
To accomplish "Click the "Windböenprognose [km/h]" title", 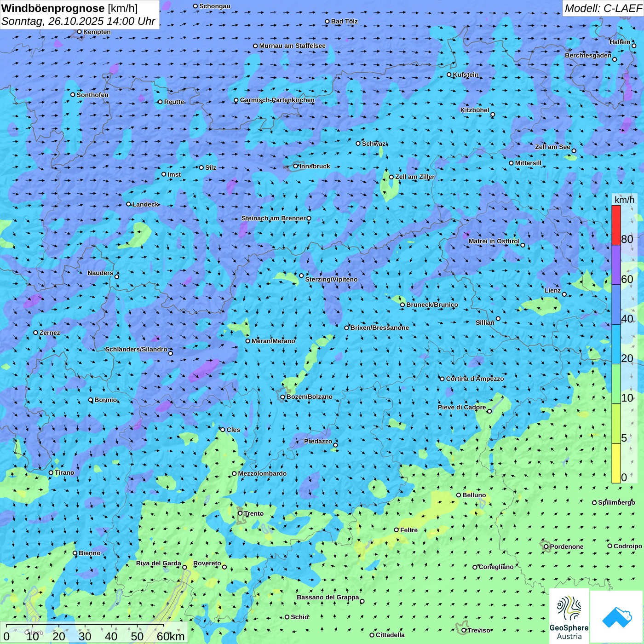I will 69,8.
